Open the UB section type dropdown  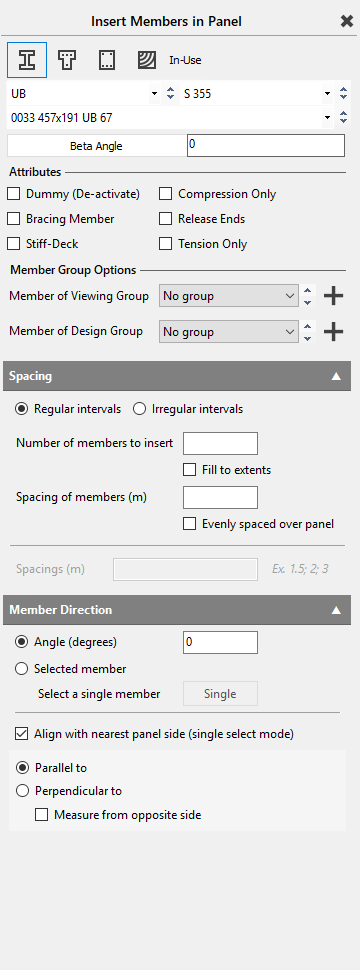pos(84,94)
